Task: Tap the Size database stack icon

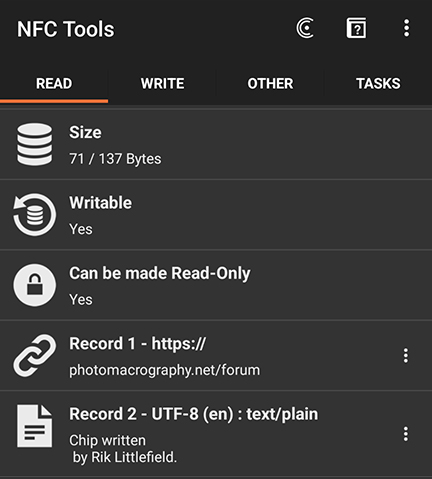Action: coord(35,144)
